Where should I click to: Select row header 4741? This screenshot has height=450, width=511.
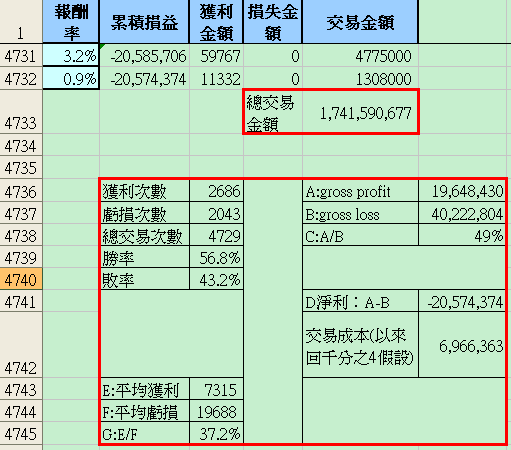[21, 301]
